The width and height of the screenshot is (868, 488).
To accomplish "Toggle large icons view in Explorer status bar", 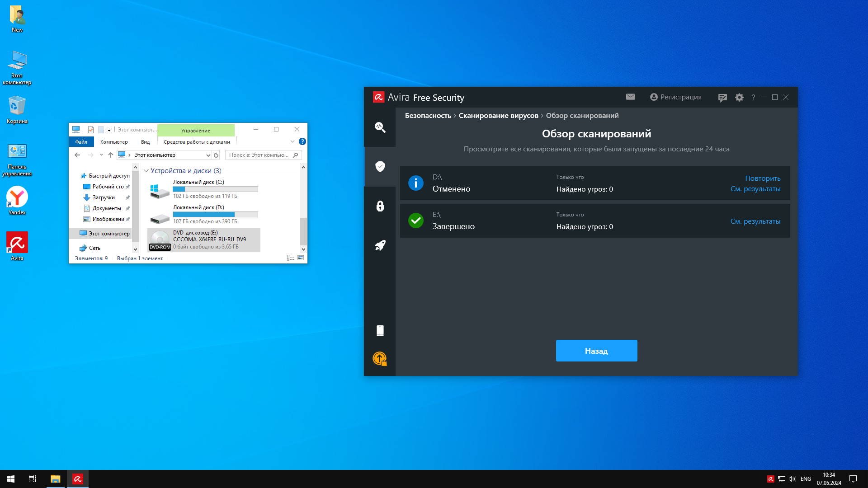I will [x=301, y=258].
